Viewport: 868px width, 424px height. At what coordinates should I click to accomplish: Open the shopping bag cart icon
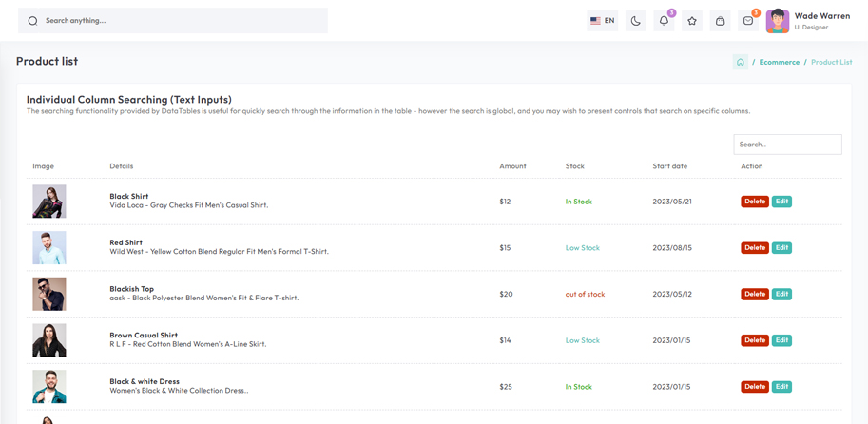click(x=721, y=21)
